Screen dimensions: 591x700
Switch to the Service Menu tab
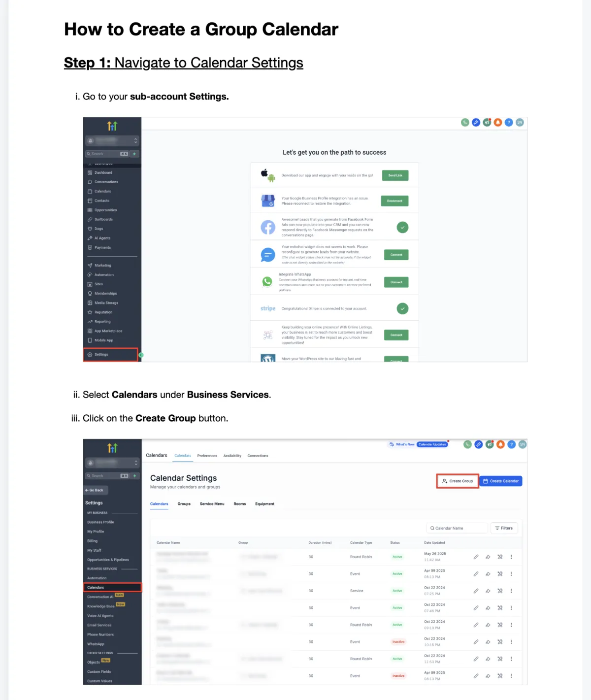pyautogui.click(x=212, y=504)
